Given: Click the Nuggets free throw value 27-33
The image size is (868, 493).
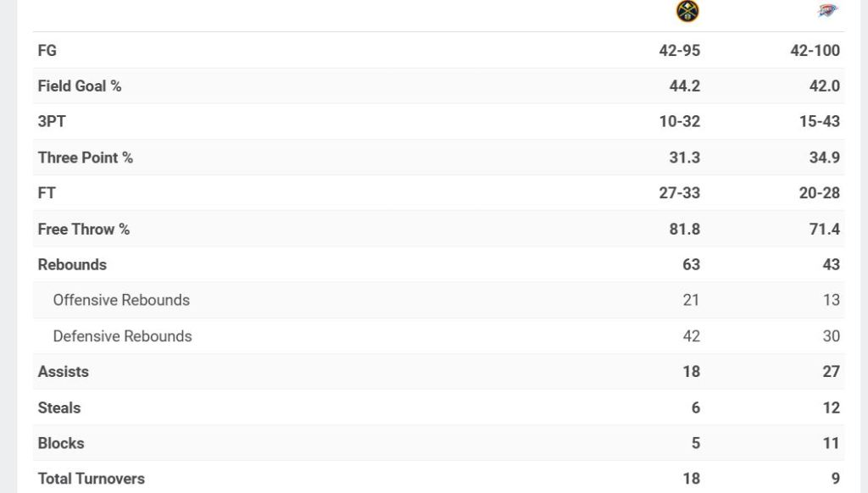Looking at the screenshot, I should point(680,193).
